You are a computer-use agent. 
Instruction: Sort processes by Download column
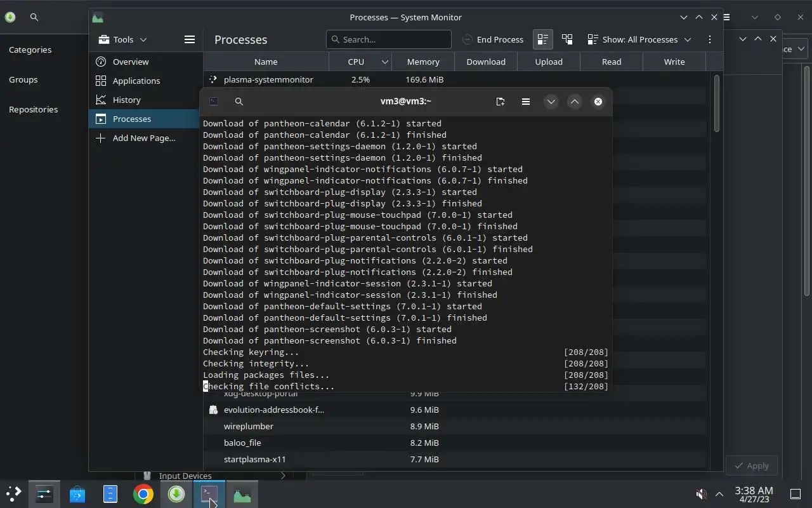tap(486, 62)
